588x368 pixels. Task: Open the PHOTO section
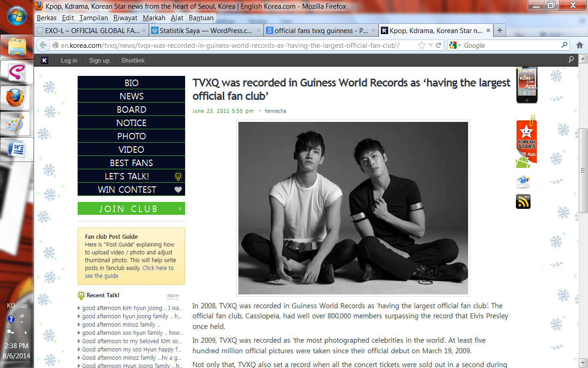131,136
